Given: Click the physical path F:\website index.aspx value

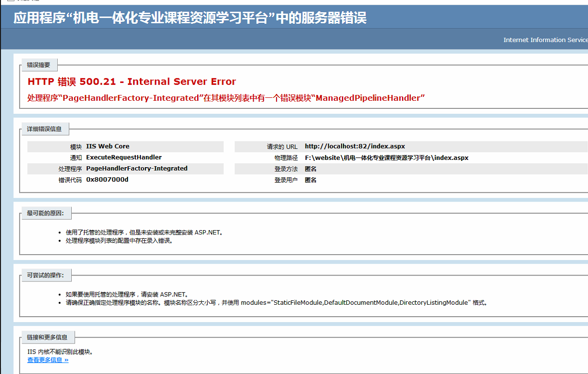Looking at the screenshot, I should tap(386, 157).
